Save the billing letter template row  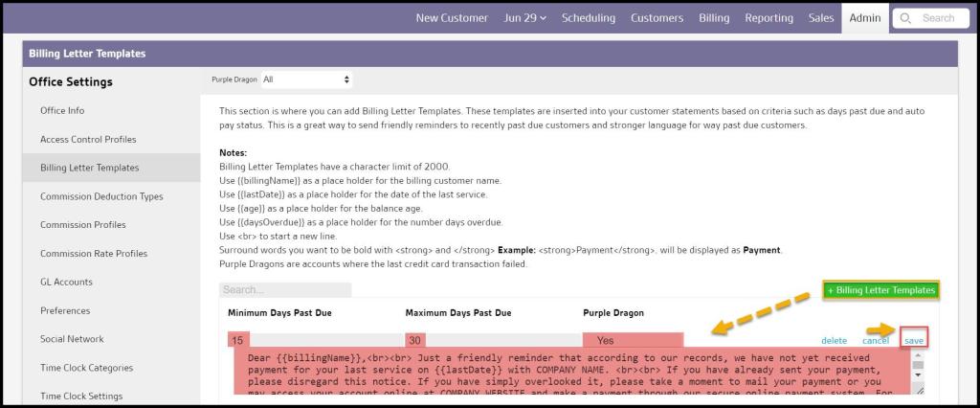914,340
